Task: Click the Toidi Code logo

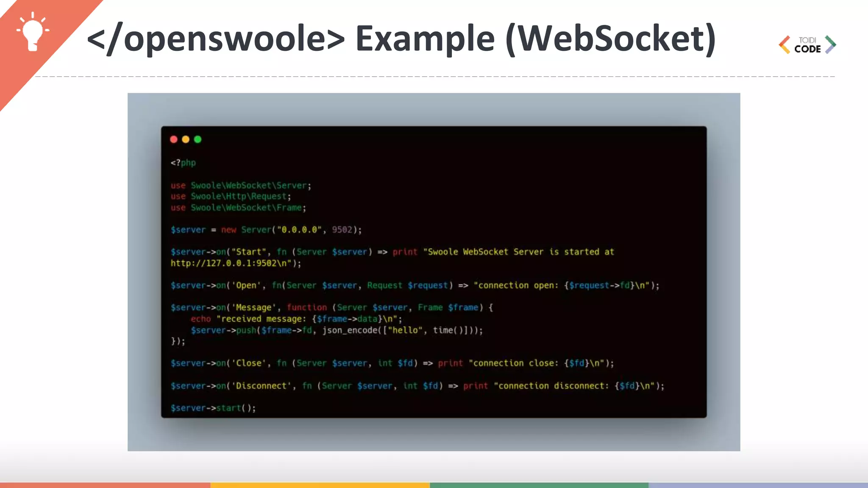Action: [807, 45]
